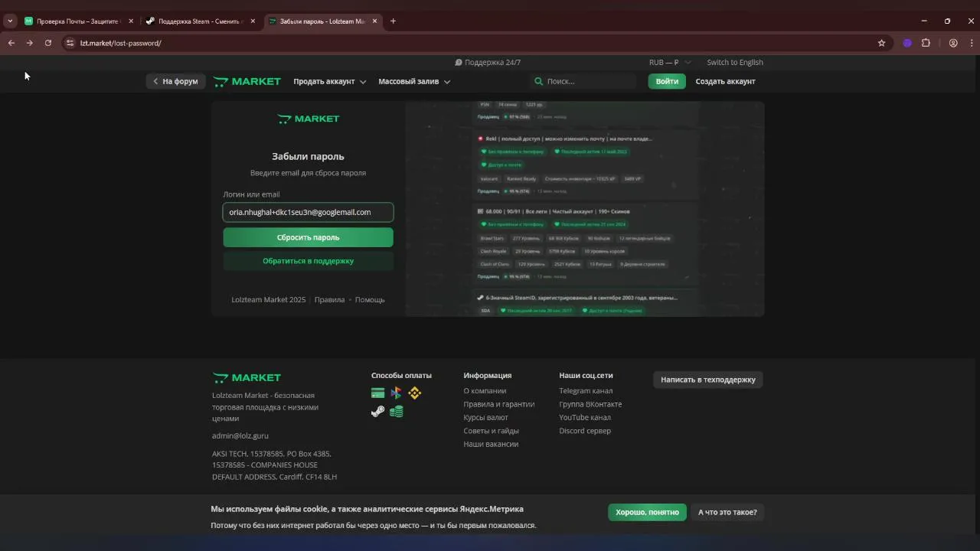Close the Забыли пароль tab
Screen dimensions: 980x551
[375, 21]
